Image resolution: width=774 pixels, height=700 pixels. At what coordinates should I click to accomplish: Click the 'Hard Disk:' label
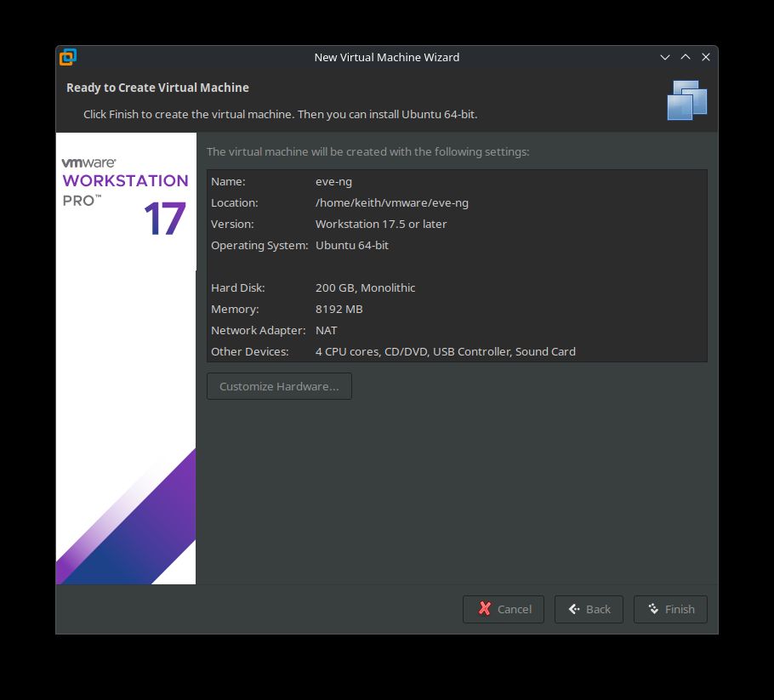(238, 287)
